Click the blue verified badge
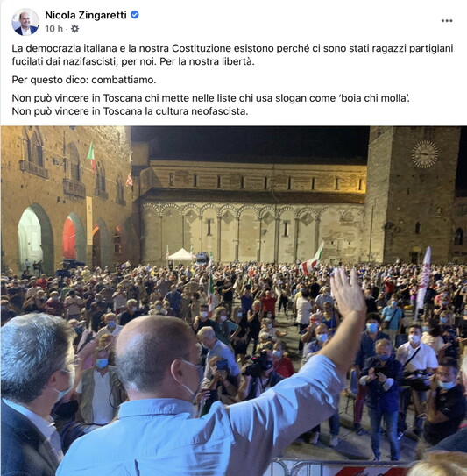The height and width of the screenshot is (476, 467). (x=135, y=15)
